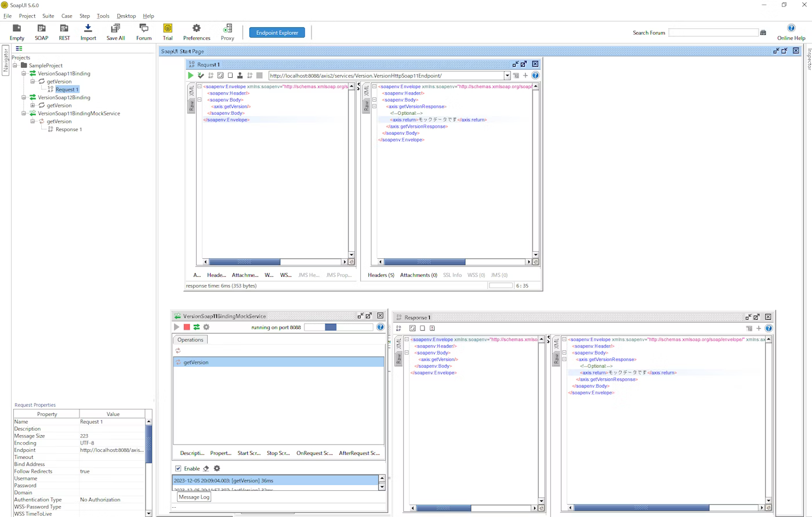The image size is (812, 517).
Task: Create a new SOAP project
Action: tap(41, 32)
